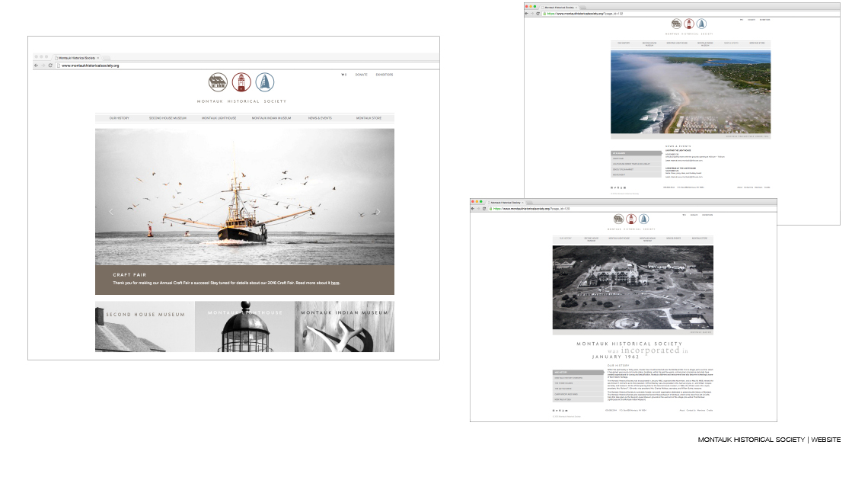Click the aerial beach photo in News & Events page
The image size is (868, 477).
tap(691, 92)
